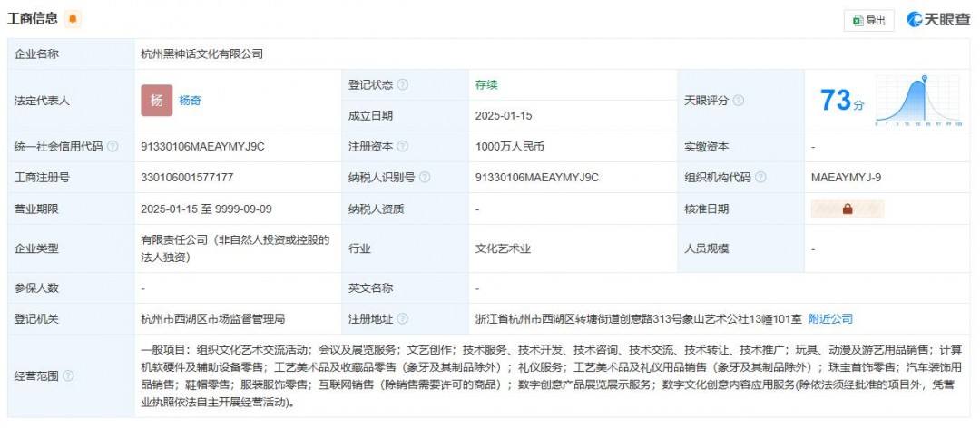The height and width of the screenshot is (428, 980).
Task: Click the 天眼查 logo
Action: click(939, 20)
